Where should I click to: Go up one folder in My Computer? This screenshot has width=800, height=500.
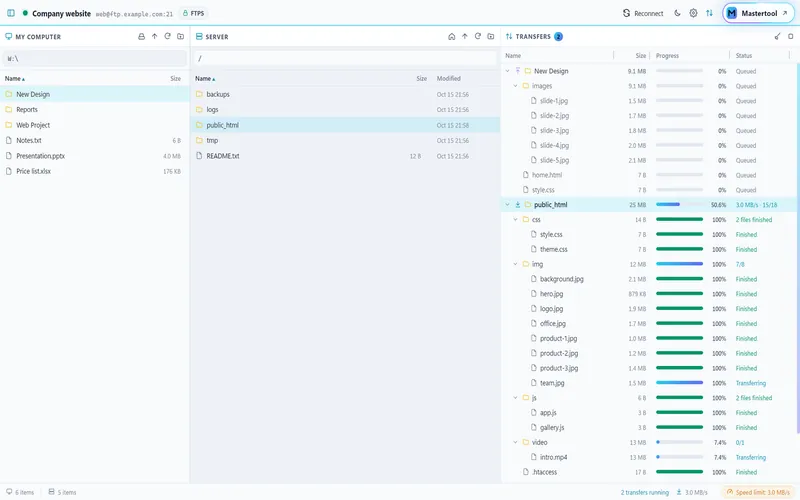[155, 36]
